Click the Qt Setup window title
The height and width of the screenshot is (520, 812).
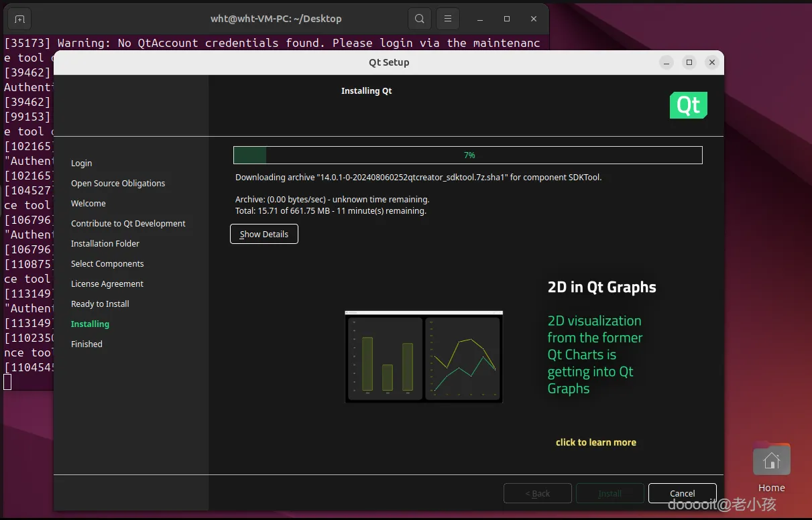pos(389,62)
